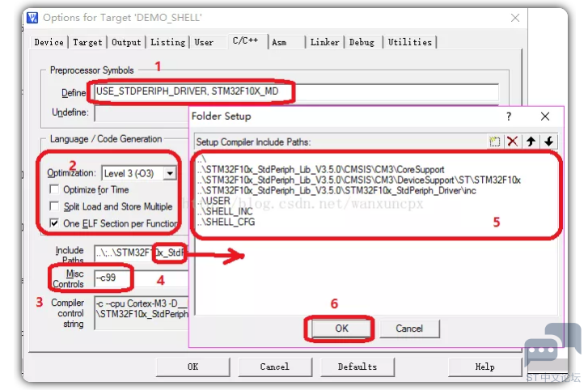Select the Device tab
This screenshot has width=588, height=390.
tap(49, 42)
